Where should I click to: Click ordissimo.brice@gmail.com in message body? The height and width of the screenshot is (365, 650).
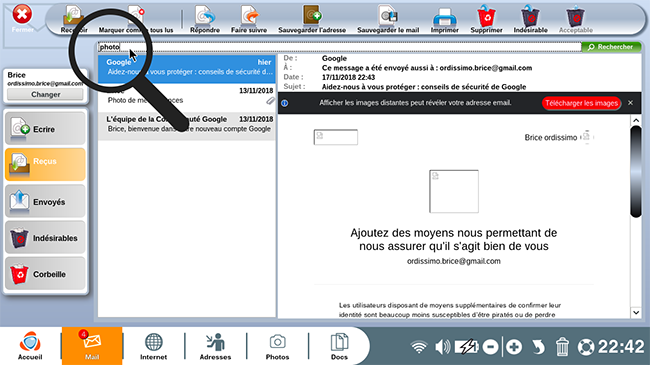pyautogui.click(x=454, y=261)
